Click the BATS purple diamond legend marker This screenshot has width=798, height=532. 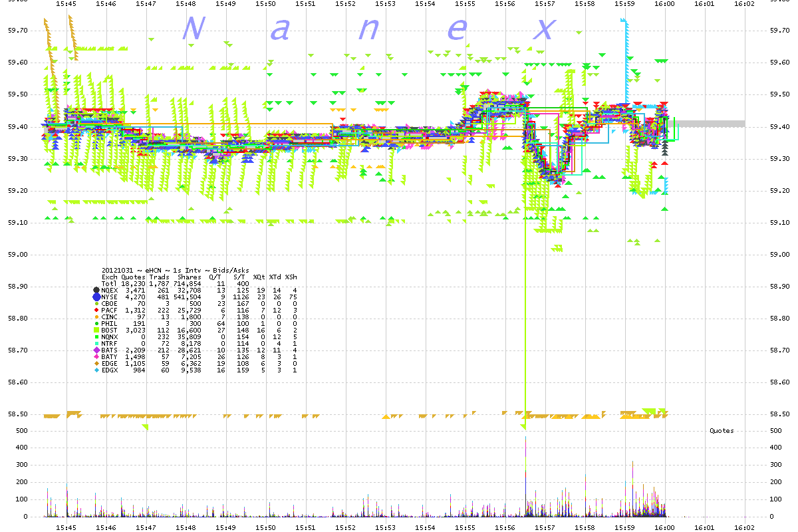tap(96, 350)
